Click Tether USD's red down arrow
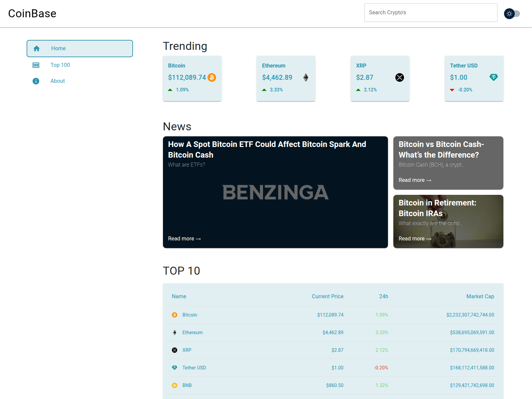The image size is (532, 399). pyautogui.click(x=452, y=90)
